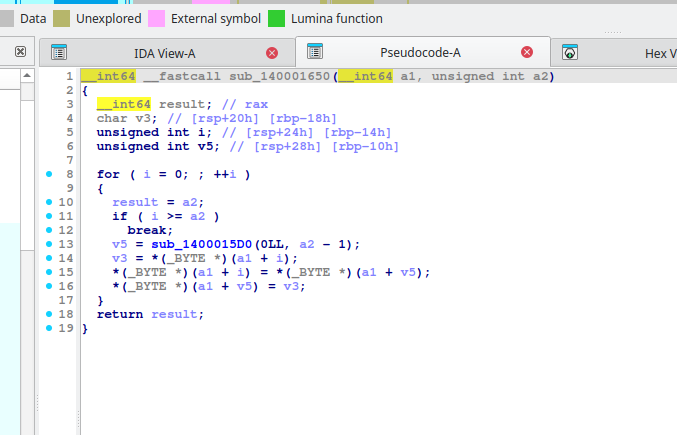The width and height of the screenshot is (677, 435).
Task: Toggle breakpoint dot on line 14
Action: [49, 258]
